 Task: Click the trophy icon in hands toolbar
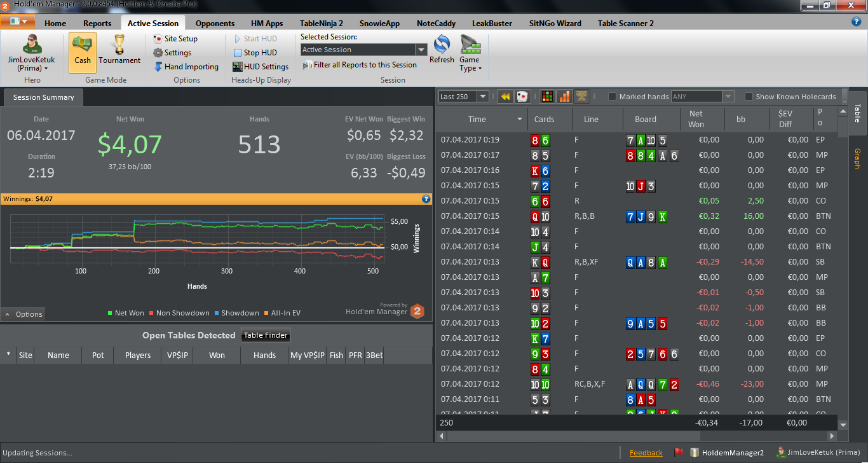coord(581,97)
